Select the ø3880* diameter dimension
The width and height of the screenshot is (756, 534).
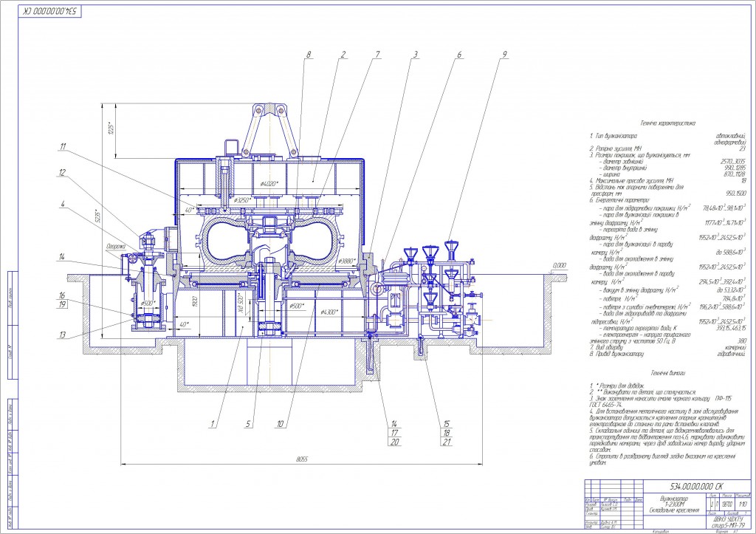[347, 261]
